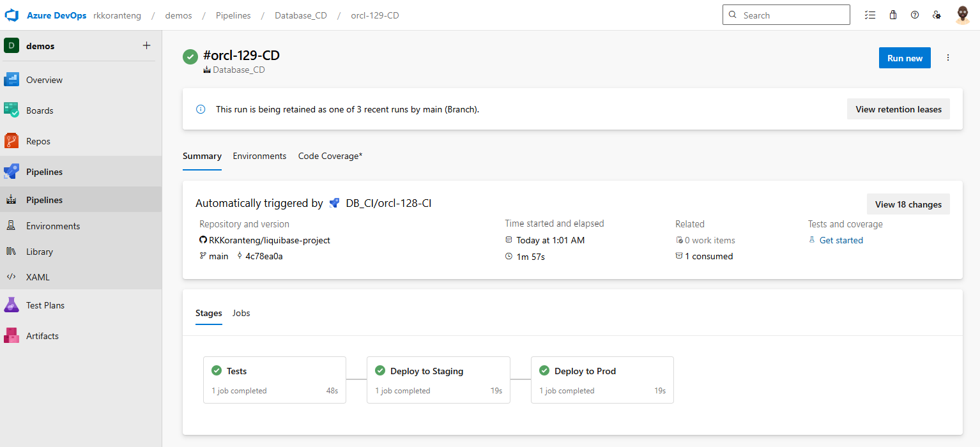Click the Environments sidebar icon
This screenshot has height=447, width=980.
[x=11, y=226]
